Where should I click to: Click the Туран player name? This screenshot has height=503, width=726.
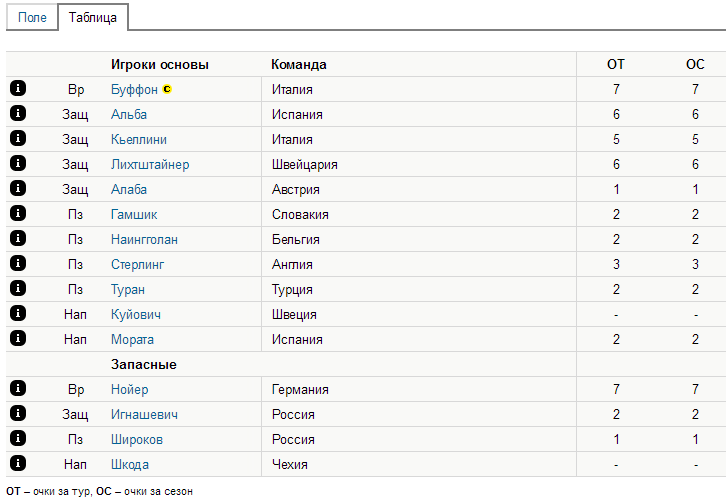point(128,289)
